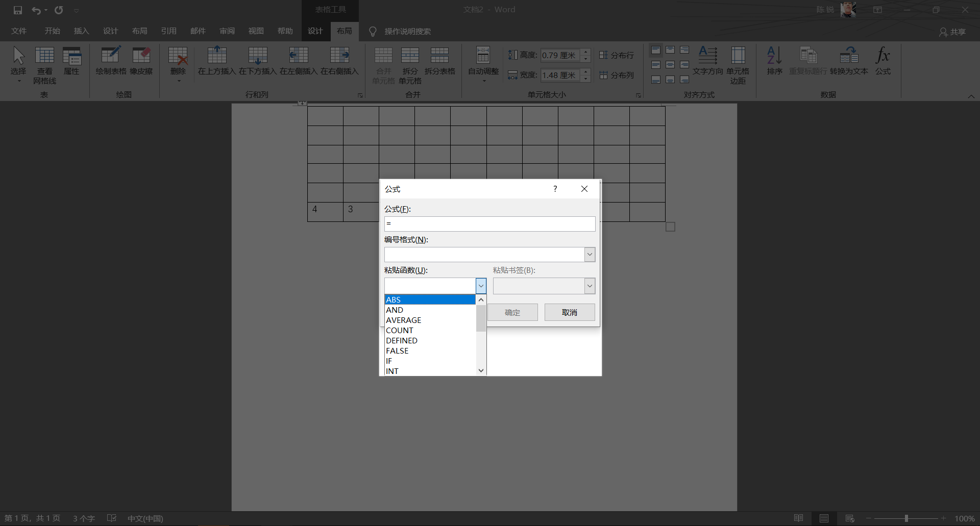Click Sort (排序) button

(774, 61)
